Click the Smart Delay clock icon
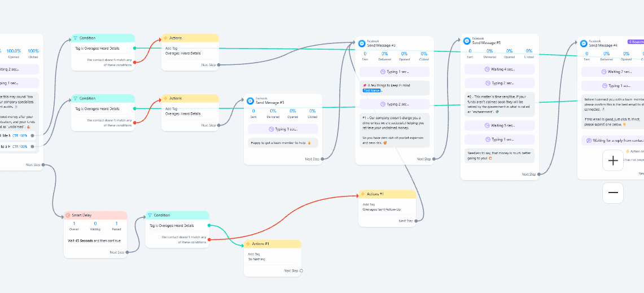 tap(68, 215)
